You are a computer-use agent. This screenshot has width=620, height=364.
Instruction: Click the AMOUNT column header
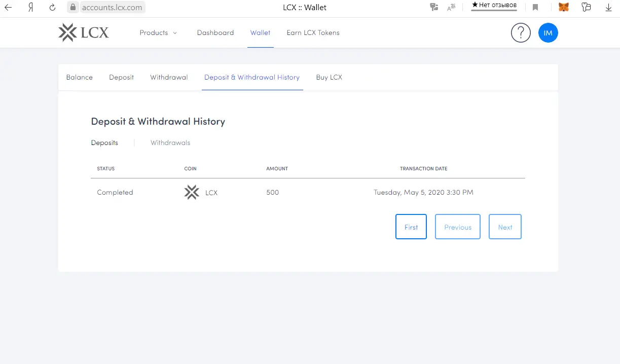point(277,168)
